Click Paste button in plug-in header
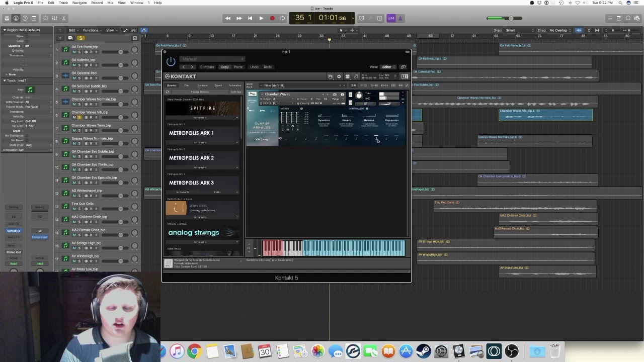The width and height of the screenshot is (644, 362). [238, 67]
